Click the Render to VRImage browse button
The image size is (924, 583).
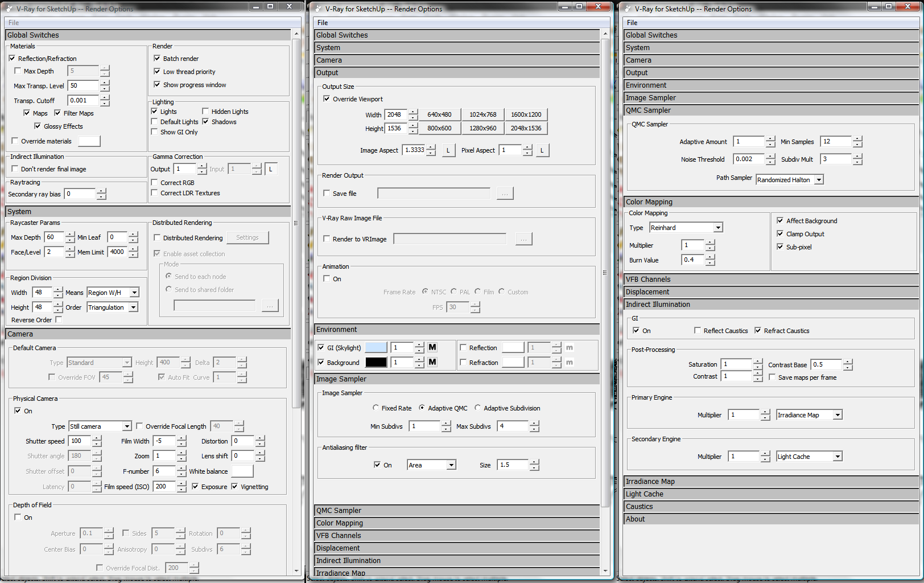tap(523, 239)
